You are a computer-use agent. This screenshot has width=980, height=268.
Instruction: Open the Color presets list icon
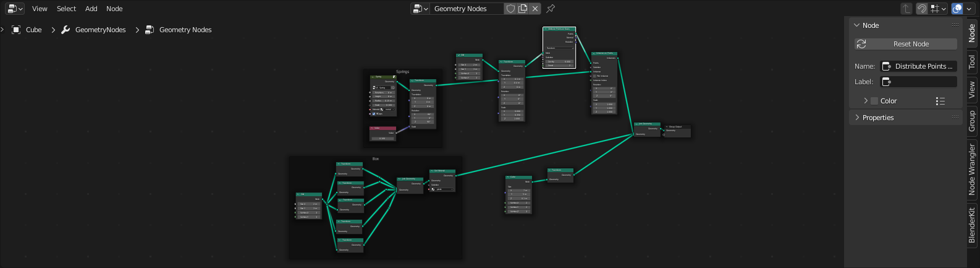(x=940, y=101)
